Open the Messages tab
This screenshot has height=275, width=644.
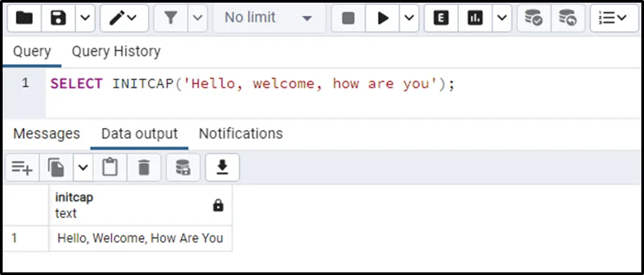[46, 134]
